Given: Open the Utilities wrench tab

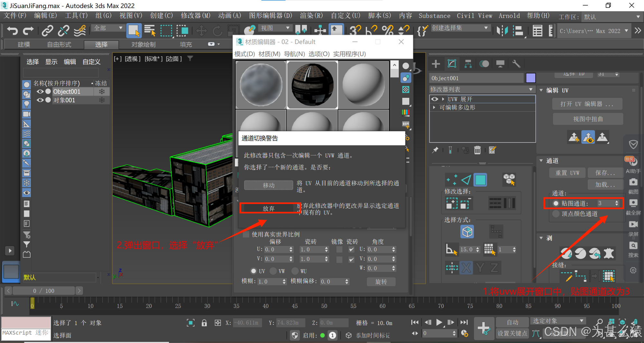Looking at the screenshot, I should 516,64.
